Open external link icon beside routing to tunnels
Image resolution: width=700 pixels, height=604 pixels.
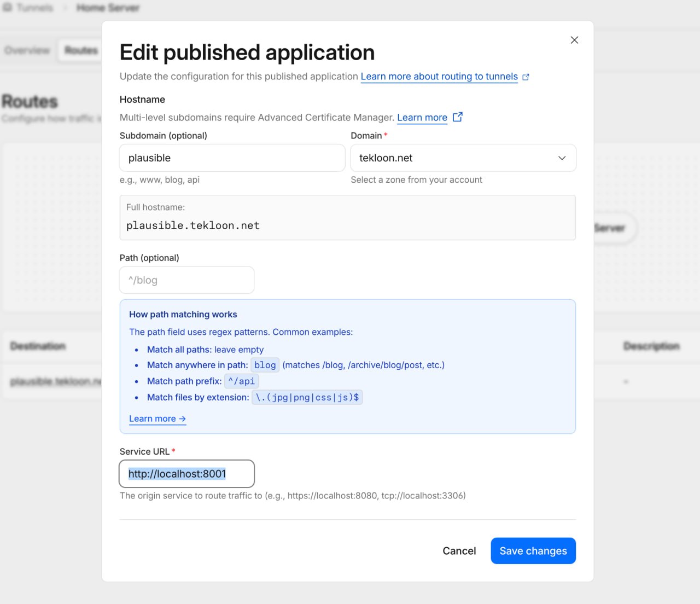click(x=526, y=77)
